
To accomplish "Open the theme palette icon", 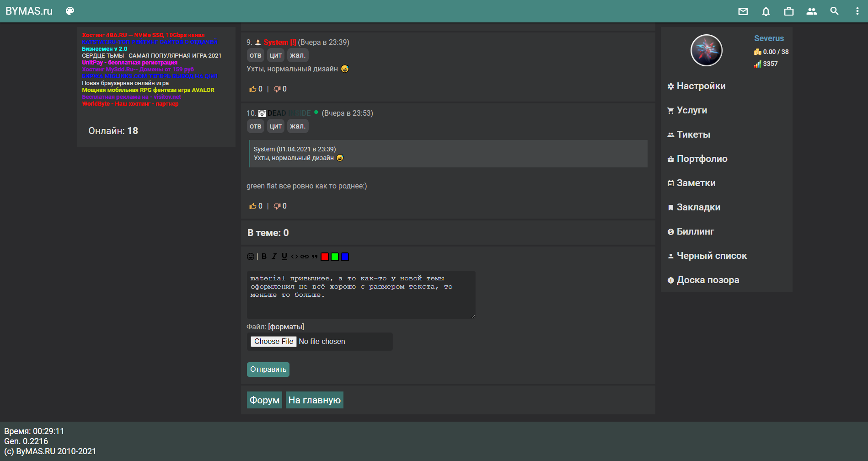I will pyautogui.click(x=70, y=11).
